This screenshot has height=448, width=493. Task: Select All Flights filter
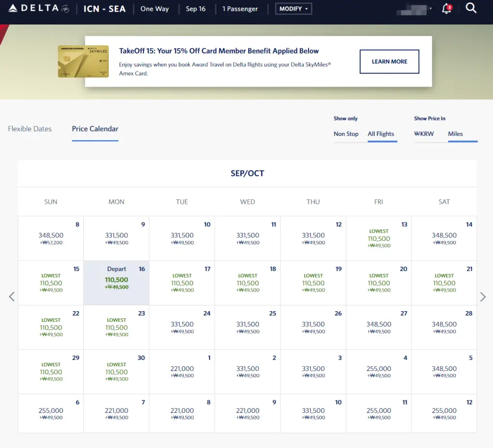click(x=381, y=134)
